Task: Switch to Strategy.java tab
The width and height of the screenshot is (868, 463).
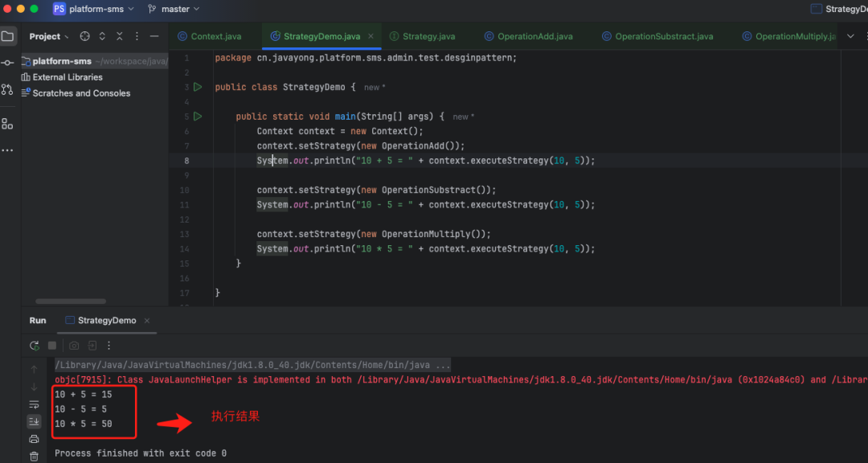Action: [x=423, y=36]
